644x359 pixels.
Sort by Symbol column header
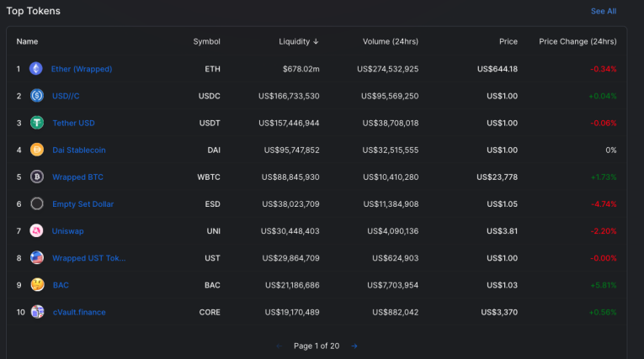[206, 41]
